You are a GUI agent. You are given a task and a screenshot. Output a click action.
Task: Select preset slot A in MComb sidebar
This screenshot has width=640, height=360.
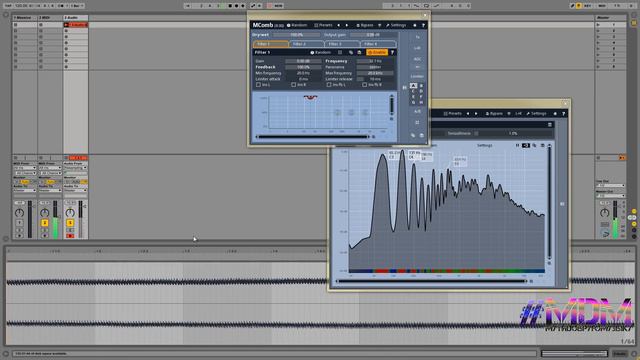(413, 86)
